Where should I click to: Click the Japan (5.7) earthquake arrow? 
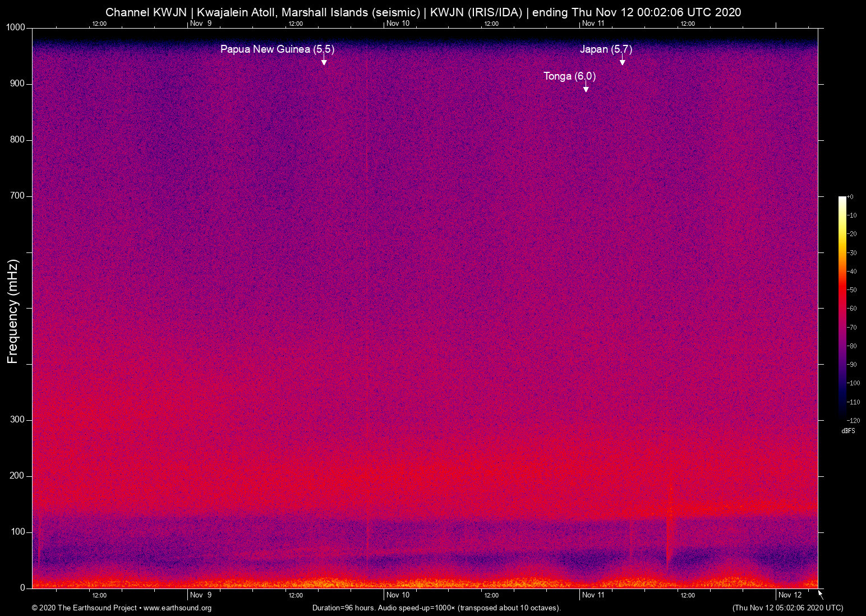[x=621, y=61]
